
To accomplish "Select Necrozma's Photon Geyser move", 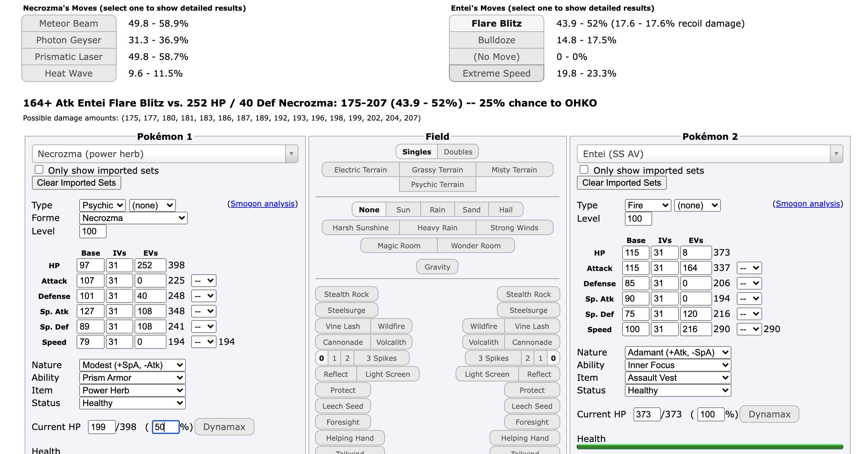I will coord(69,40).
